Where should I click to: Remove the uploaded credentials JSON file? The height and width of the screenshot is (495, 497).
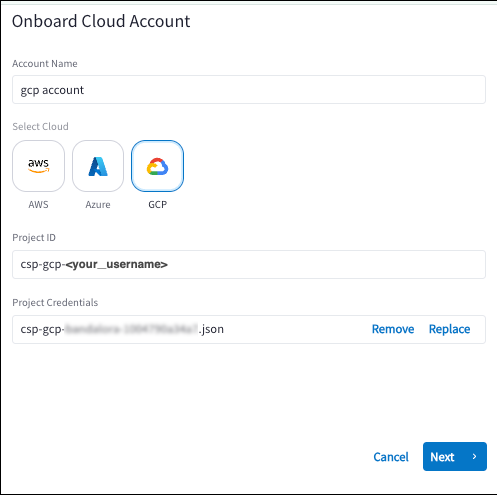tap(393, 329)
